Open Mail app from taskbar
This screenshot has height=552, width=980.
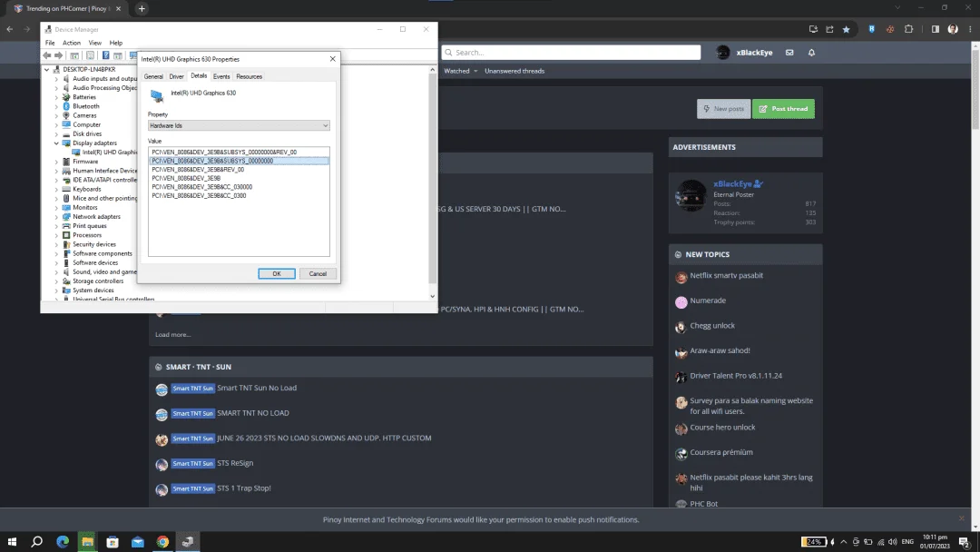138,541
